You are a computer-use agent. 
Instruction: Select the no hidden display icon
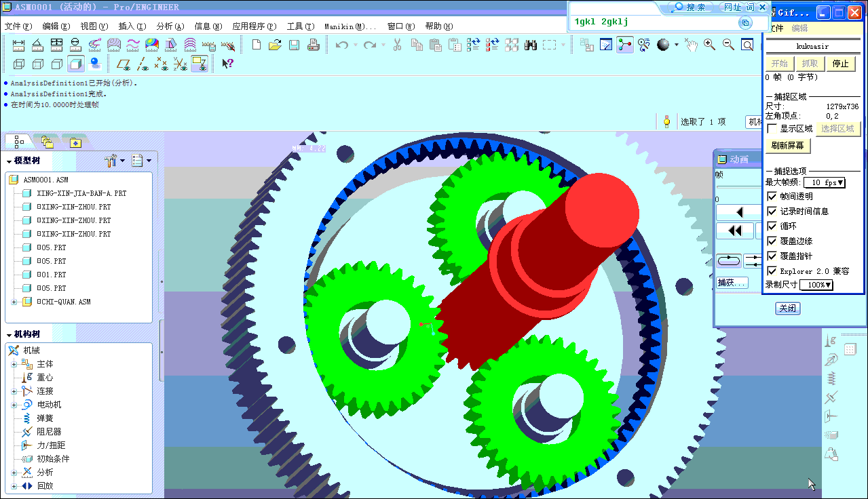click(56, 64)
